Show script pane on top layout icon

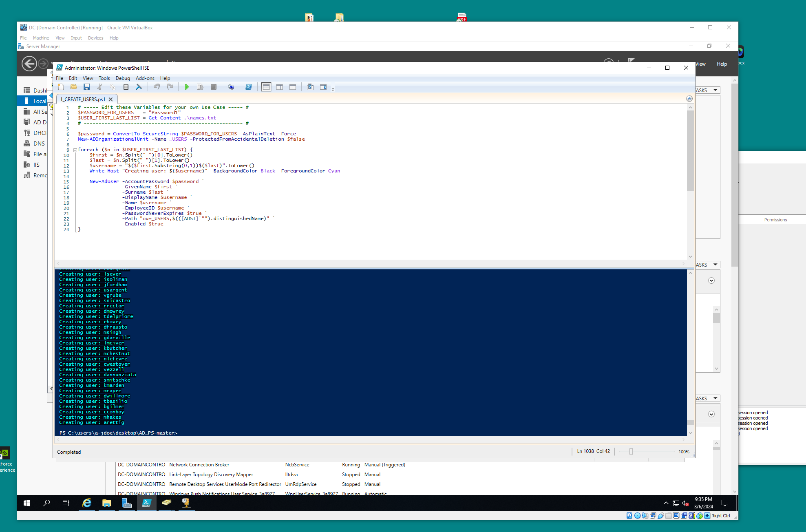point(266,87)
